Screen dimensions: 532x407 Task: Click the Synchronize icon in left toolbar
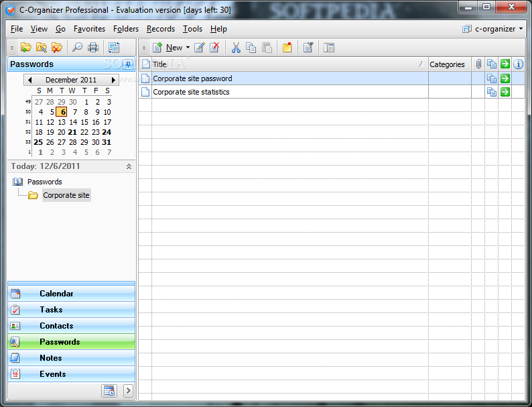(114, 48)
